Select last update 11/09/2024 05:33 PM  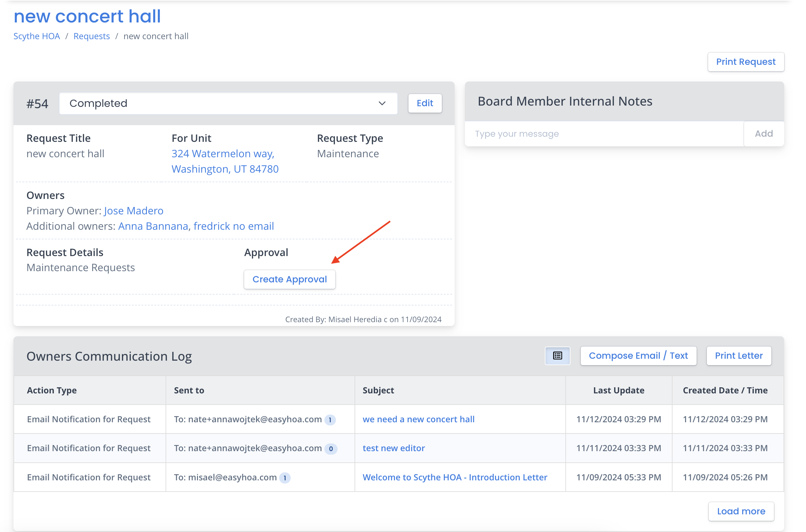(618, 477)
